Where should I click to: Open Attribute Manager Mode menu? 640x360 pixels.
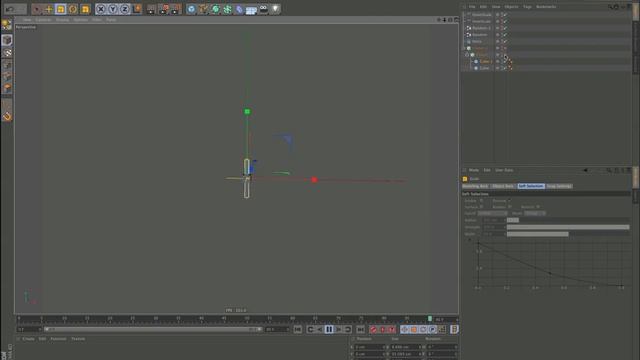coord(473,170)
